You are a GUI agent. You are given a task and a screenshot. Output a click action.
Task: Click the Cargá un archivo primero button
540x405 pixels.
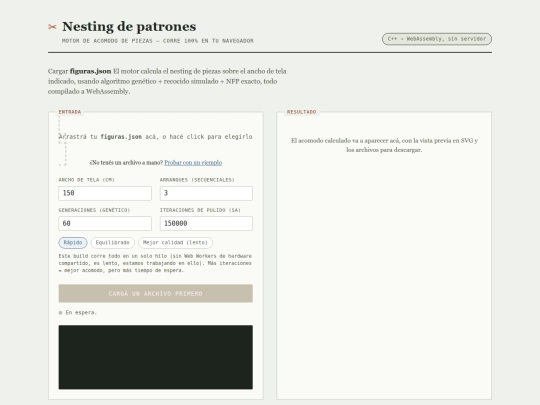(156, 293)
